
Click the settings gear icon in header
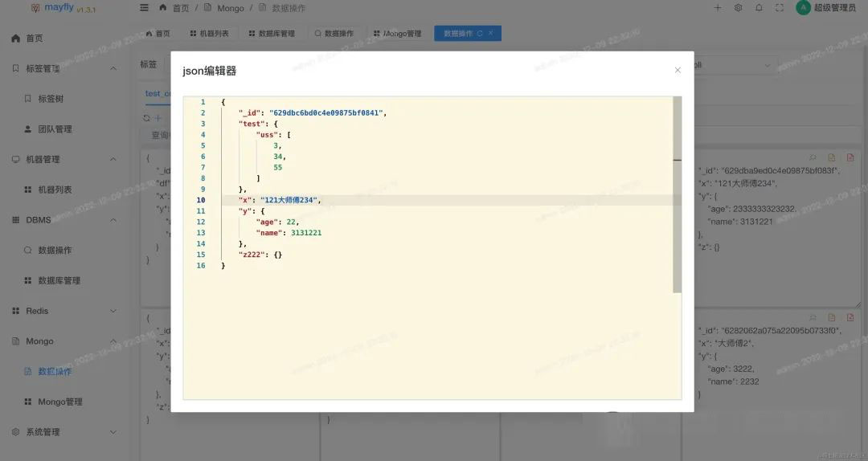tap(739, 8)
